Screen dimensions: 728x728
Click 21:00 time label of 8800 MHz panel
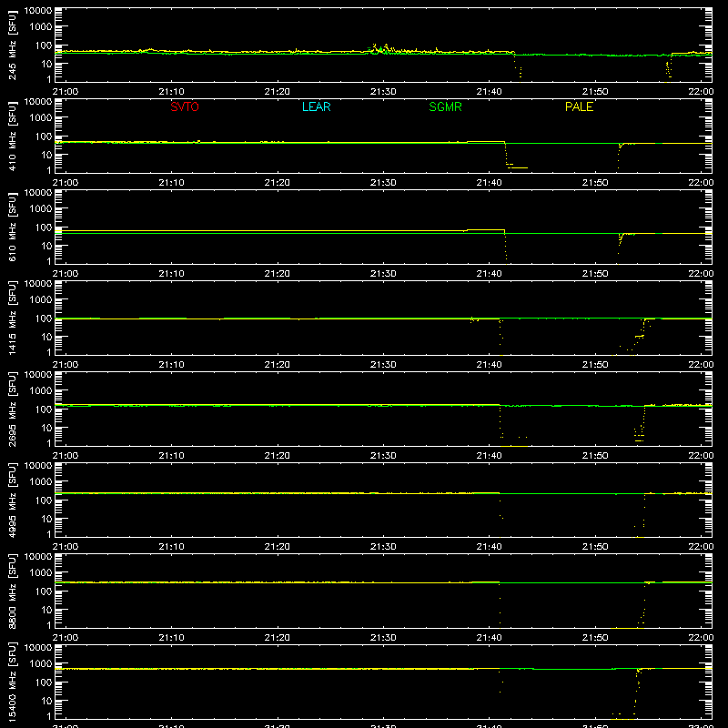tap(66, 638)
